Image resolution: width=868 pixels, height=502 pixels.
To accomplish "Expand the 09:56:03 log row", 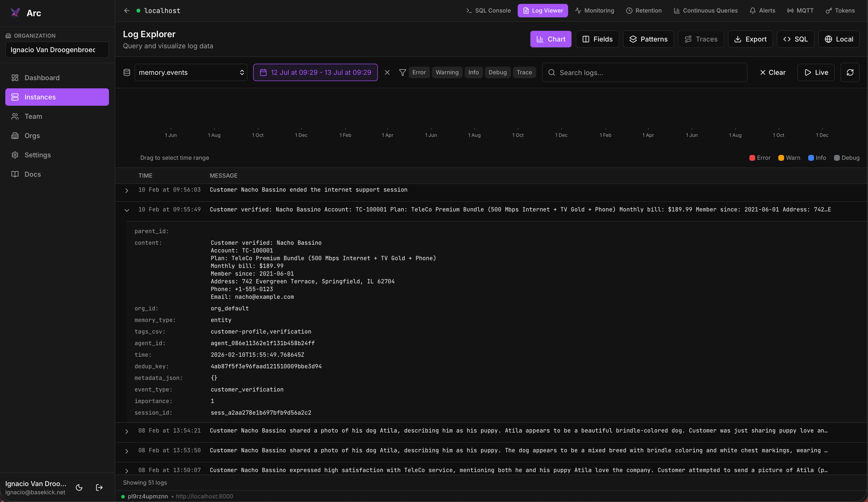I will pos(127,190).
